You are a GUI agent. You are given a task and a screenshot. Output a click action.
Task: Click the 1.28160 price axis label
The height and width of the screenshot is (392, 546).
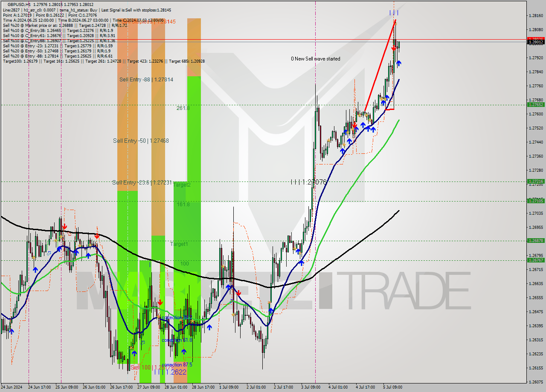[x=536, y=15]
